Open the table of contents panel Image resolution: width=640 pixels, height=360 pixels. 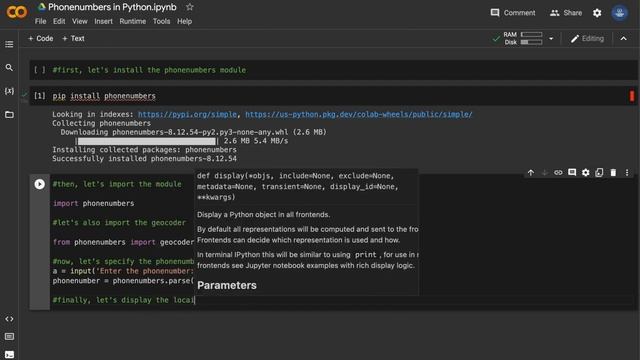tap(9, 44)
